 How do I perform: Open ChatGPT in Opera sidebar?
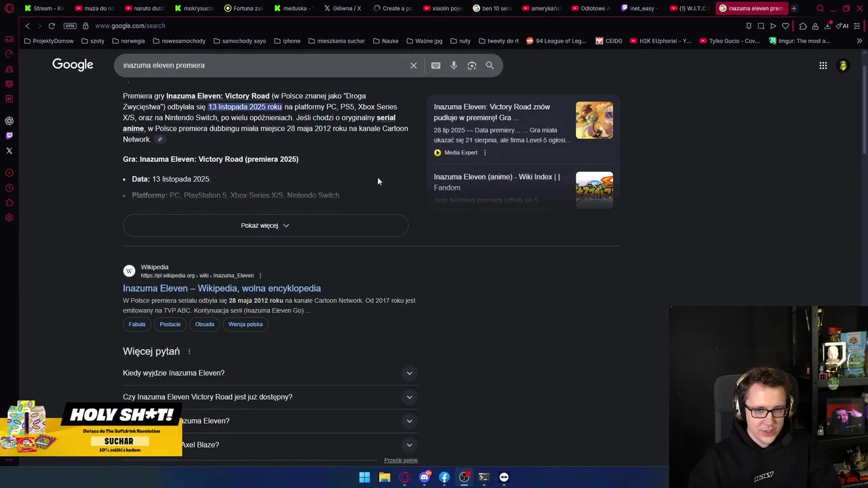click(9, 121)
